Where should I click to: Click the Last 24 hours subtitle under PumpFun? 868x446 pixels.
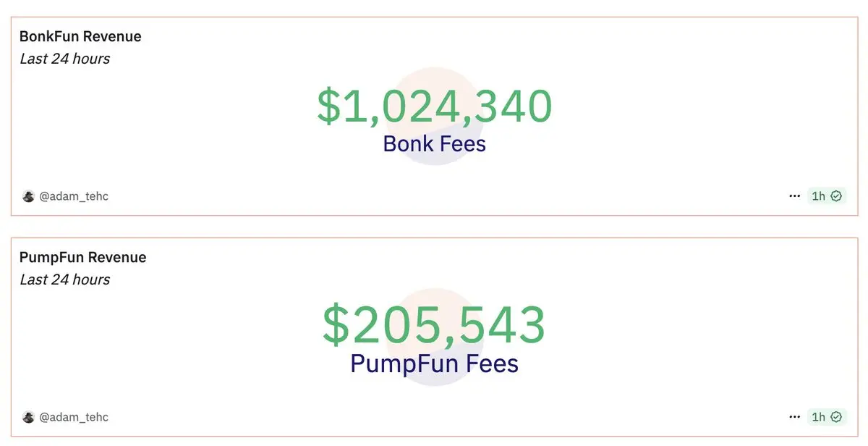[x=64, y=279]
